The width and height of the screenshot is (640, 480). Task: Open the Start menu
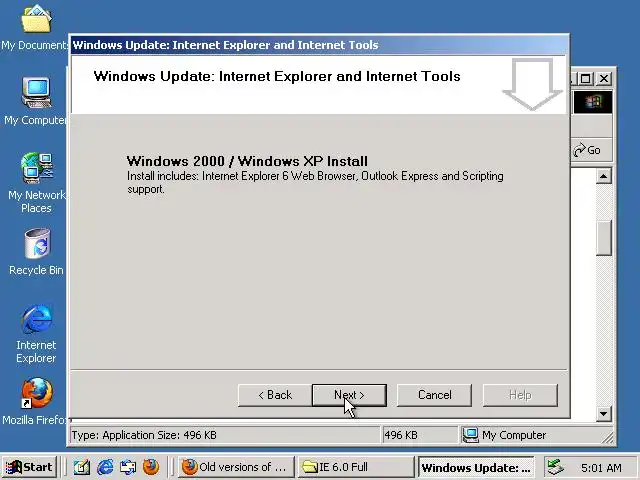pyautogui.click(x=29, y=467)
